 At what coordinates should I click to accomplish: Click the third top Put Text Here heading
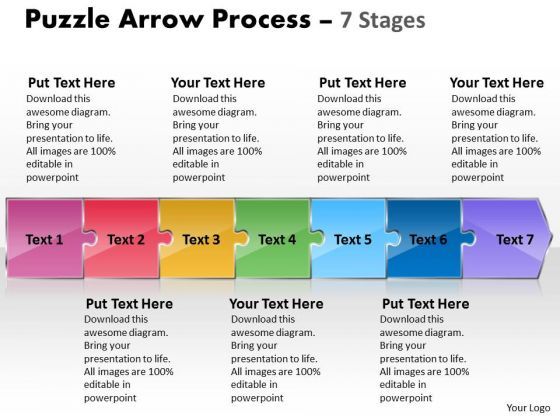[x=362, y=83]
